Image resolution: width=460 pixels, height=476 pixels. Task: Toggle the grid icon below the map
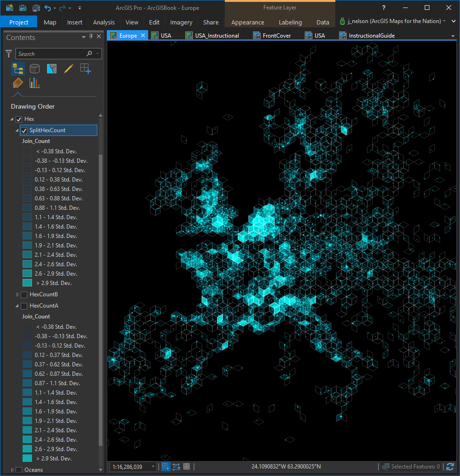(x=187, y=467)
